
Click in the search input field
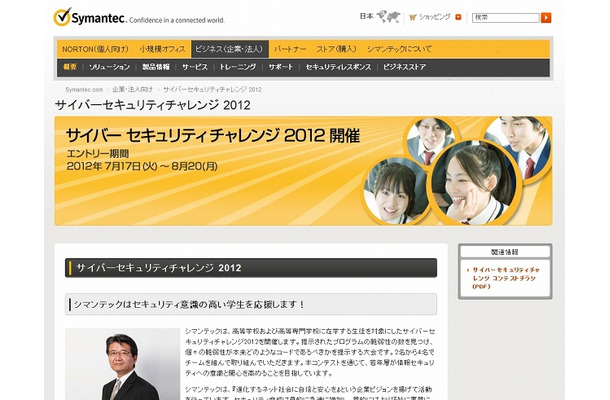pos(506,18)
